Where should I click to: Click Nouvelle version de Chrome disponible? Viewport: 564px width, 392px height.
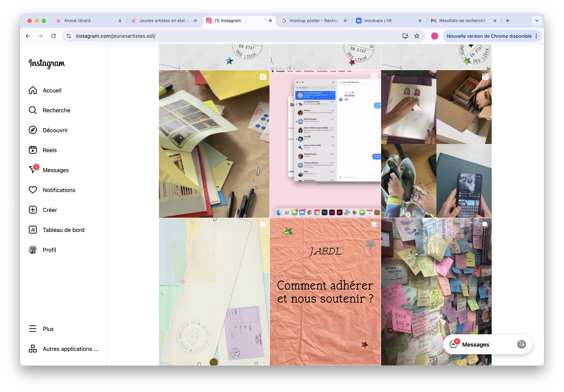(489, 36)
